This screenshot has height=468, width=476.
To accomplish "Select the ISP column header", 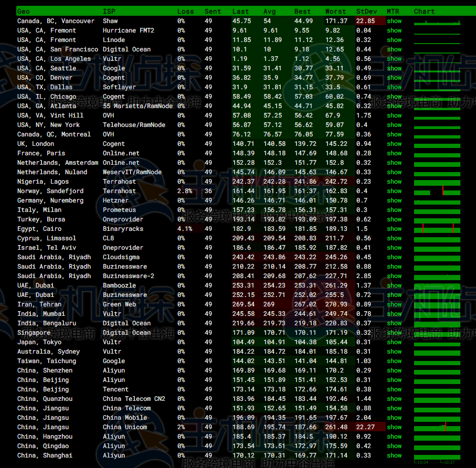I will pyautogui.click(x=109, y=11).
